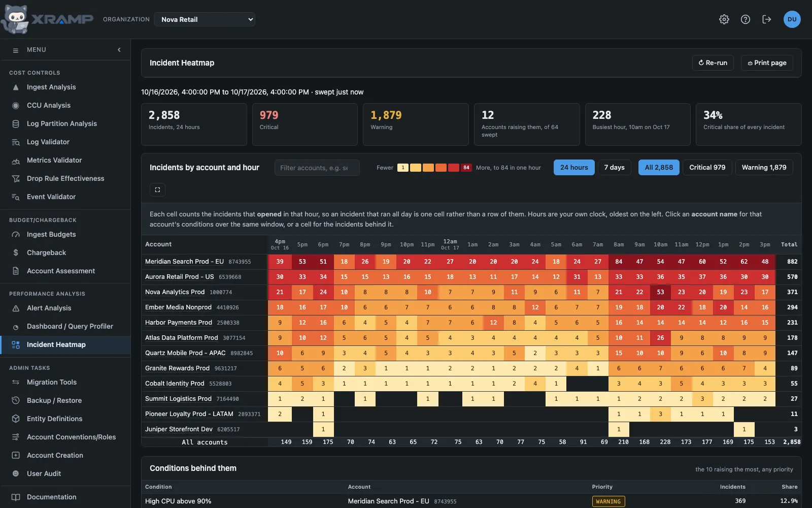The width and height of the screenshot is (812, 508).
Task: Click the Documentation book icon
Action: point(16,497)
